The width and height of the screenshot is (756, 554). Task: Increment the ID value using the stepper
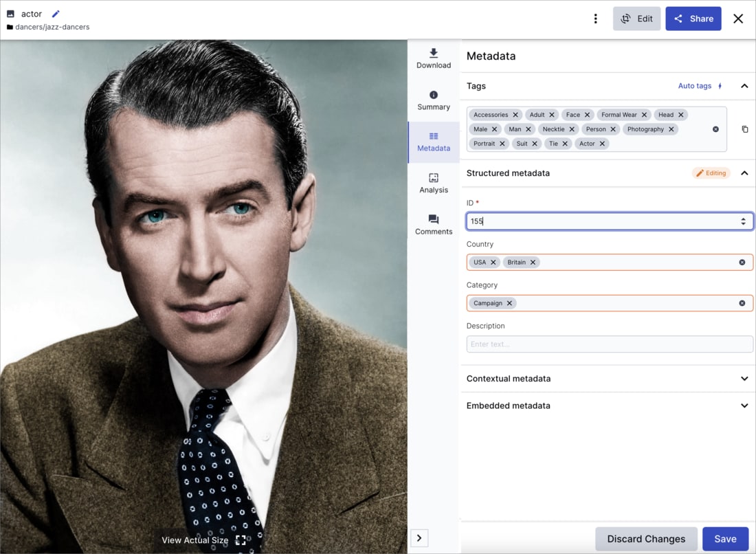click(744, 218)
